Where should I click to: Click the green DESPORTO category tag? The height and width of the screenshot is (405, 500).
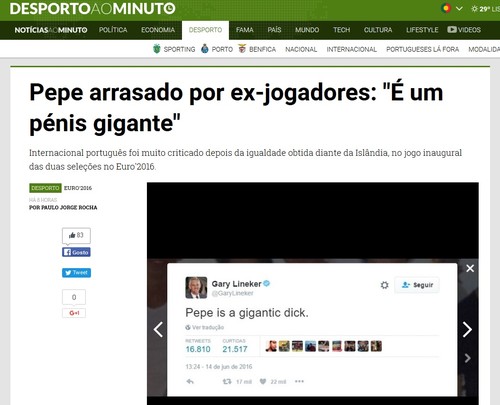[45, 188]
